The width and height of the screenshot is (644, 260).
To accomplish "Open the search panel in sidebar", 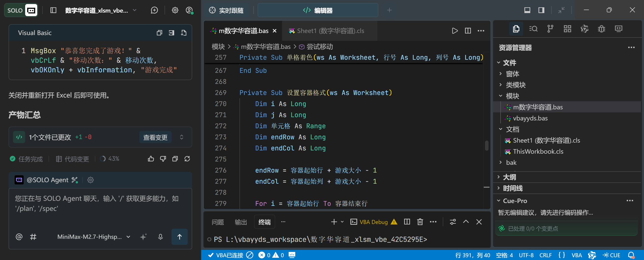I will [x=533, y=29].
